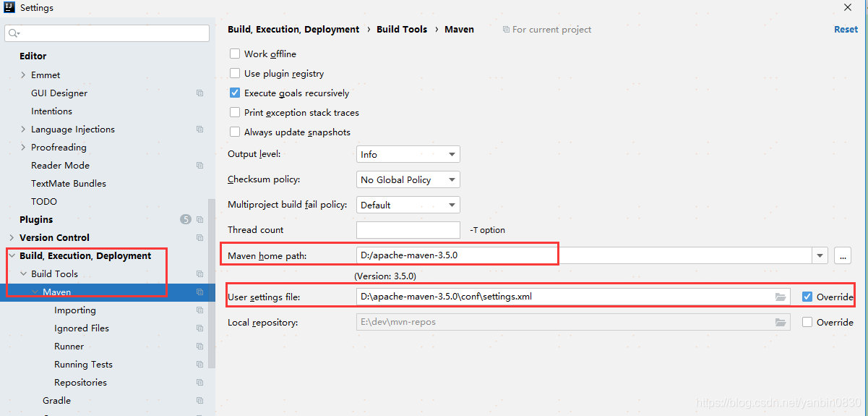Enable the Work offline checkbox
The width and height of the screenshot is (868, 416).
(235, 54)
